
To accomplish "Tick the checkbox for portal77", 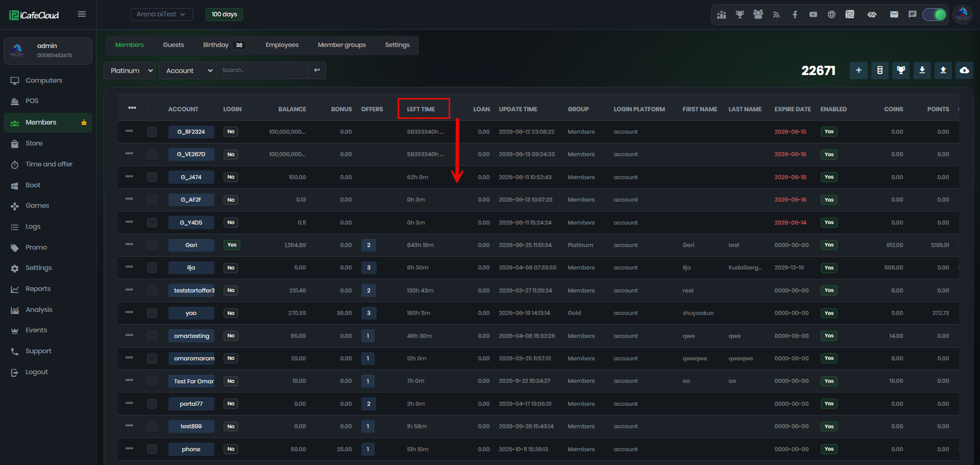I will click(x=152, y=404).
